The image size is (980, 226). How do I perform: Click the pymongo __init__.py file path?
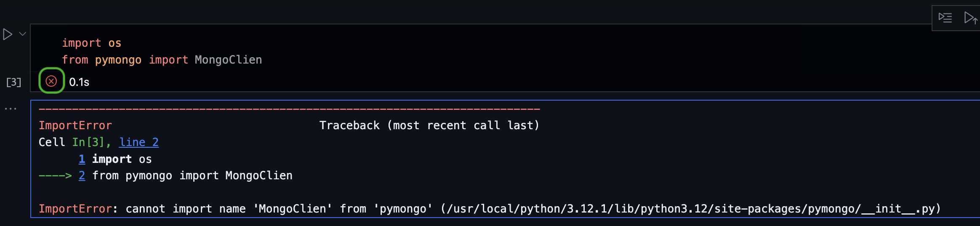690,209
